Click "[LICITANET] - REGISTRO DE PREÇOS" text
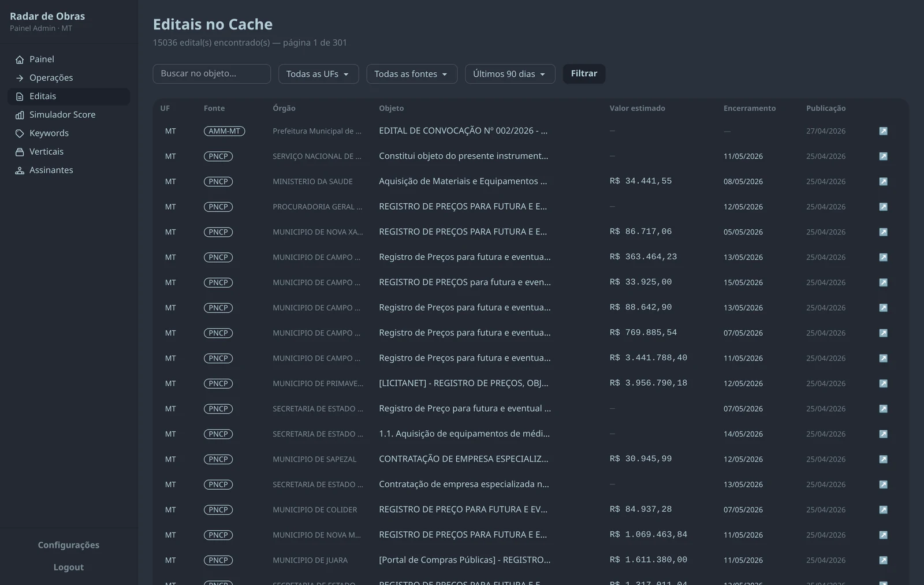The width and height of the screenshot is (924, 585). click(x=464, y=383)
